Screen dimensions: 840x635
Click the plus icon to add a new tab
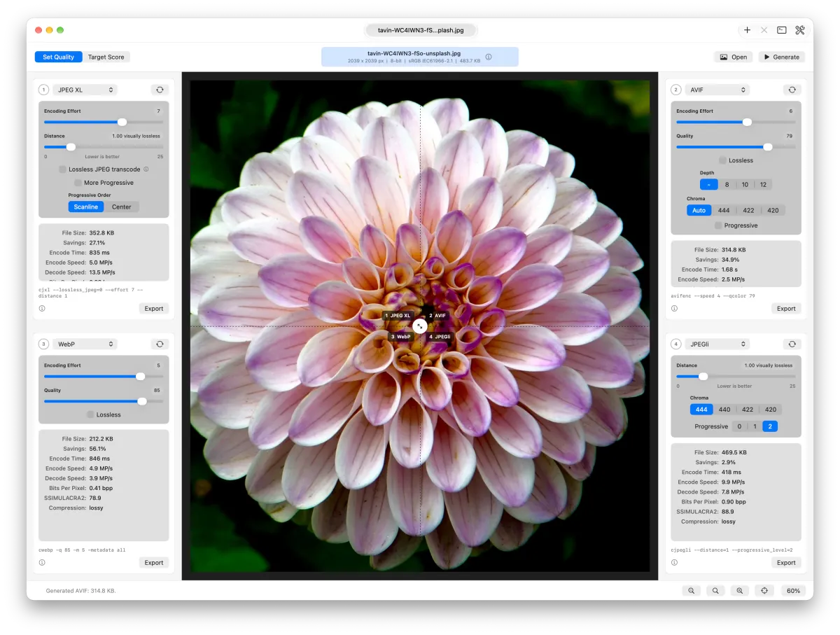click(x=748, y=30)
